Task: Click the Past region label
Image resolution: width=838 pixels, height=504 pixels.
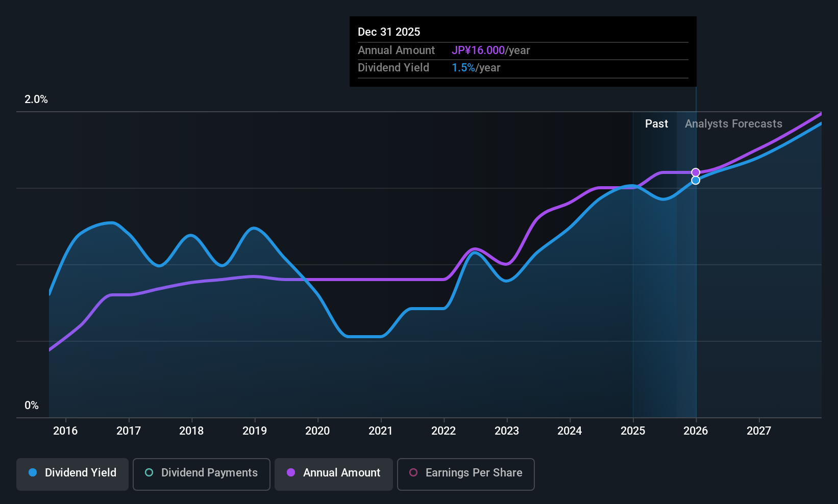Action: pos(656,123)
